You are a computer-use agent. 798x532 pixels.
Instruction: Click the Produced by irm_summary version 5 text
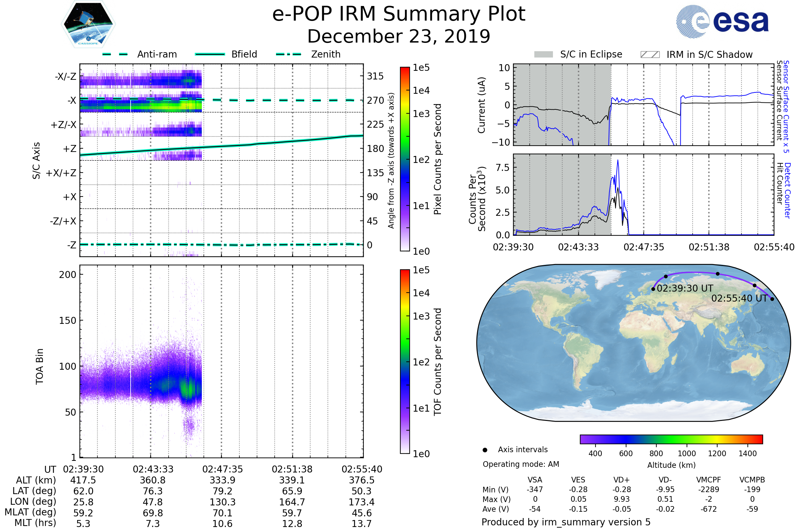tap(566, 522)
